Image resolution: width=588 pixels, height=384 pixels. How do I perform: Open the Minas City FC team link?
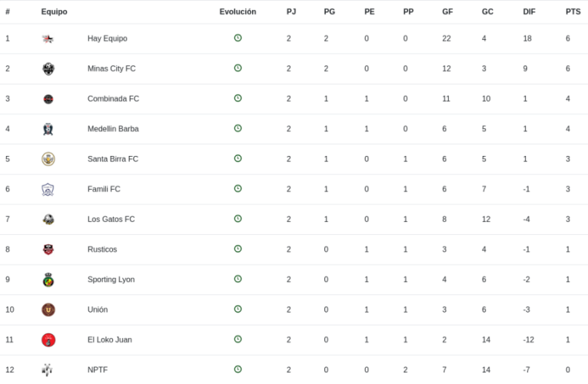(111, 68)
